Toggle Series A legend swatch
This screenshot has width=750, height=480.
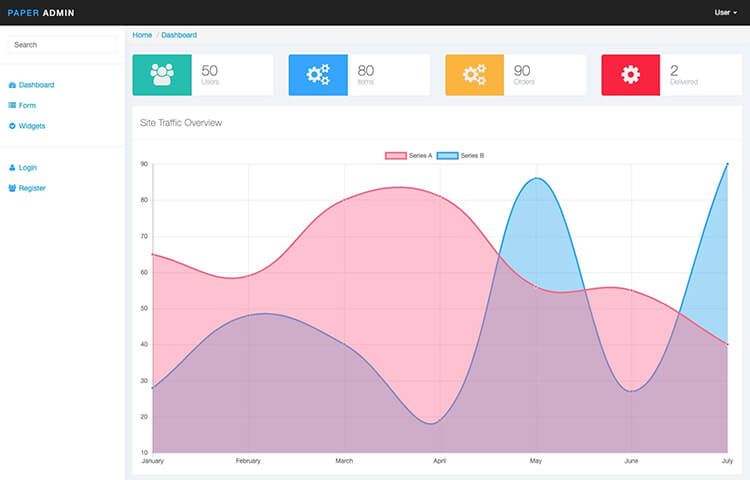[396, 155]
